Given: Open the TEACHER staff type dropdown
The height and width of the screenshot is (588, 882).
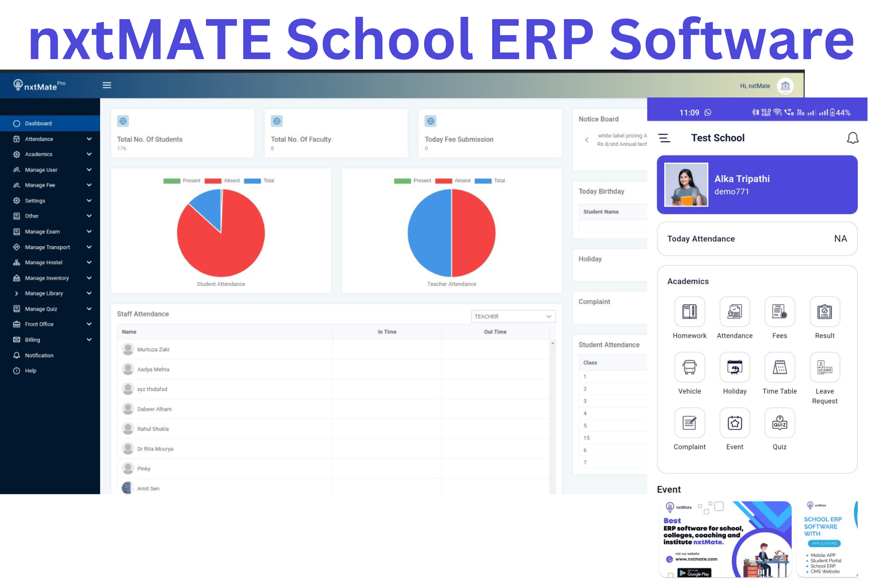Looking at the screenshot, I should point(513,316).
